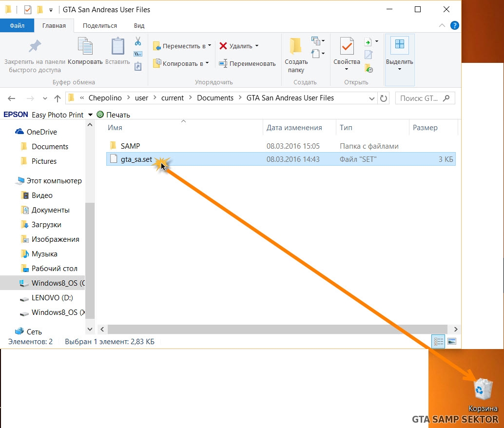The width and height of the screenshot is (504, 428).
Task: Click the Copy path icon in clipboard group
Action: (138, 54)
